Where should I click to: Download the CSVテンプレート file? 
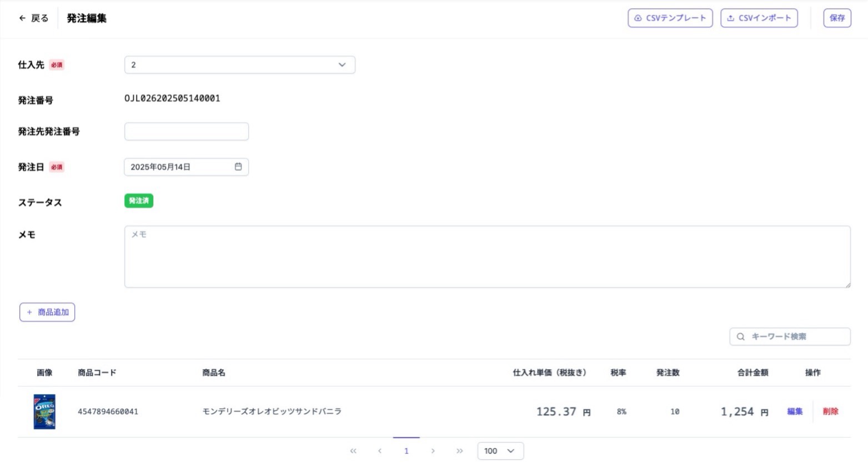pos(670,18)
